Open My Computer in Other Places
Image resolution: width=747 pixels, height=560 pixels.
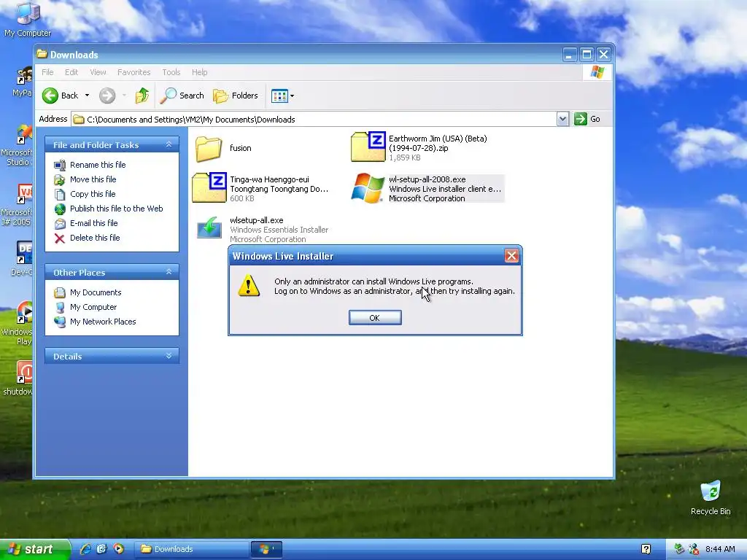[x=93, y=307]
